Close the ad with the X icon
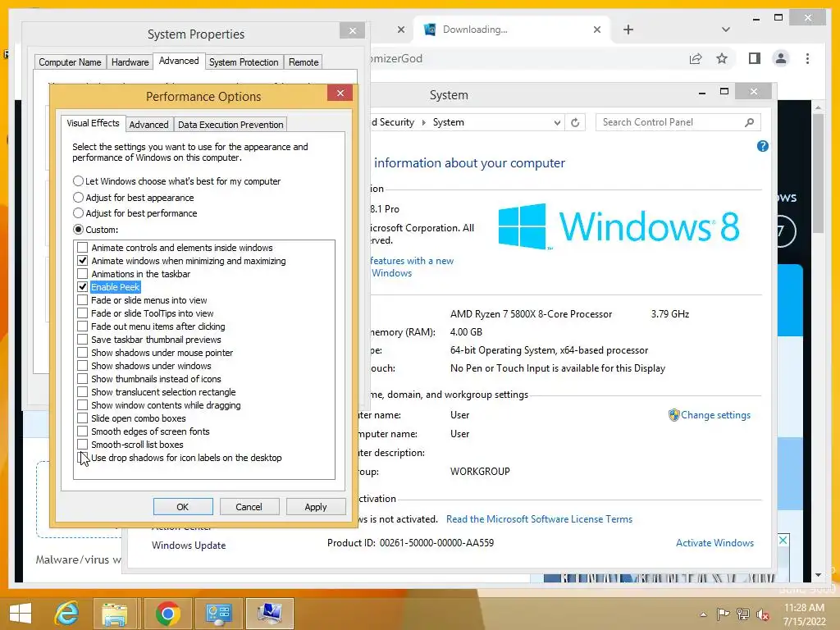The width and height of the screenshot is (840, 630). click(x=783, y=540)
